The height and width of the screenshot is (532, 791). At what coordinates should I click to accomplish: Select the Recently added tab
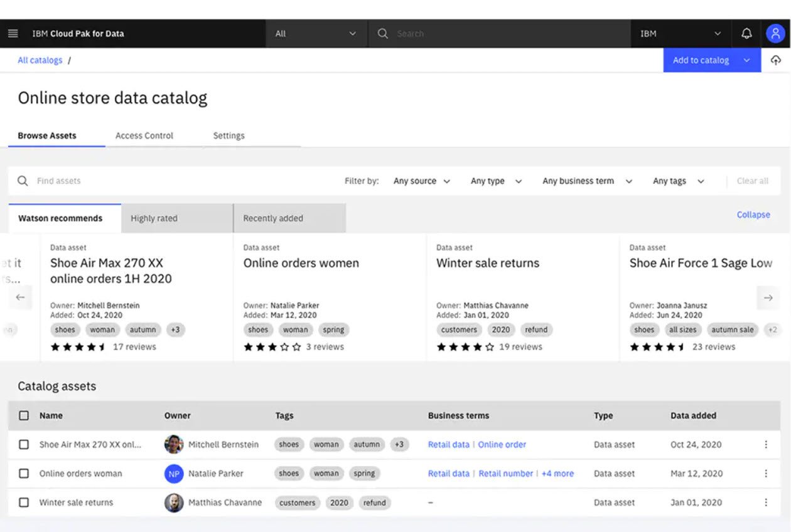tap(289, 218)
